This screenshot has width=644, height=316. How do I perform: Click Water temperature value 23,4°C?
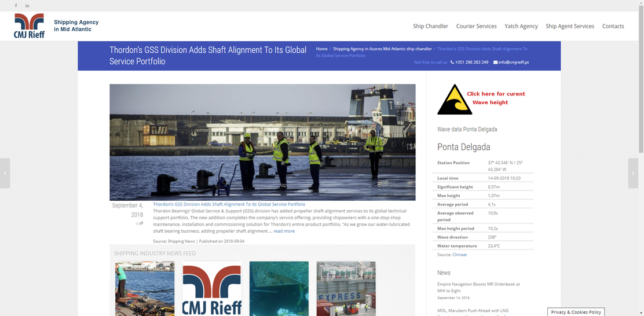pyautogui.click(x=494, y=246)
